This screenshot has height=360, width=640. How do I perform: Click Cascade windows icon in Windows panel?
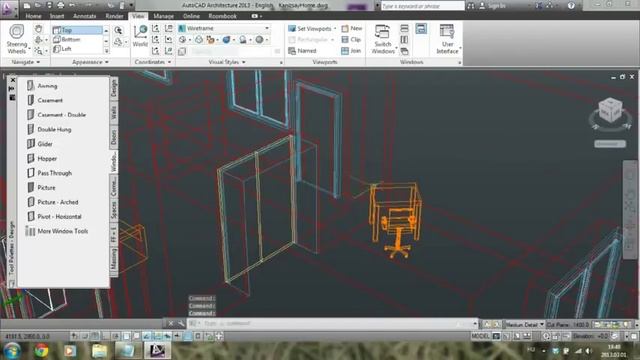pos(404,51)
